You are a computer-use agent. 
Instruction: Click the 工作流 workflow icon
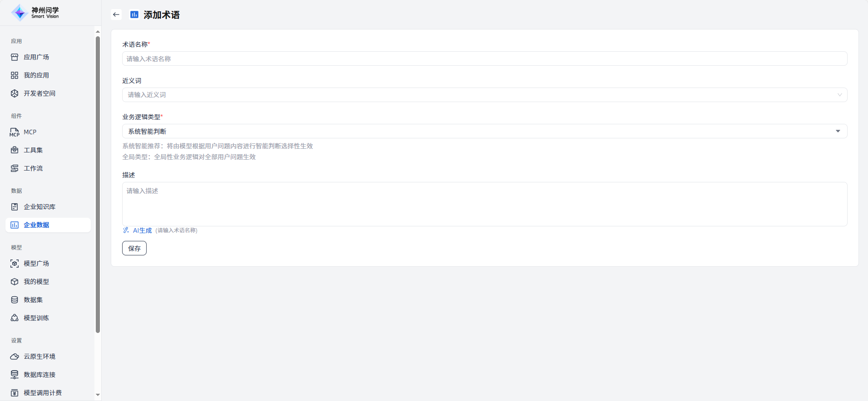[x=15, y=168]
